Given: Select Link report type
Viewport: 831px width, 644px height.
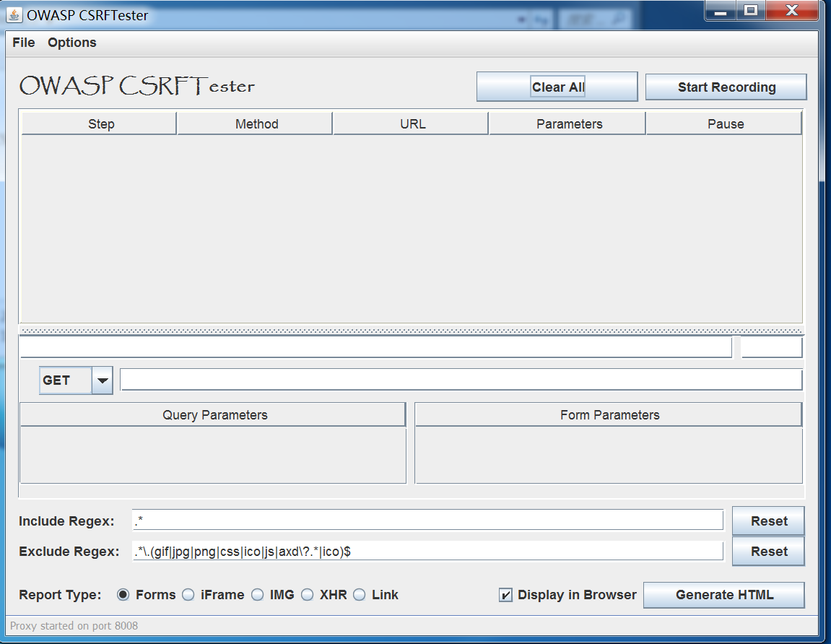Looking at the screenshot, I should (x=360, y=595).
